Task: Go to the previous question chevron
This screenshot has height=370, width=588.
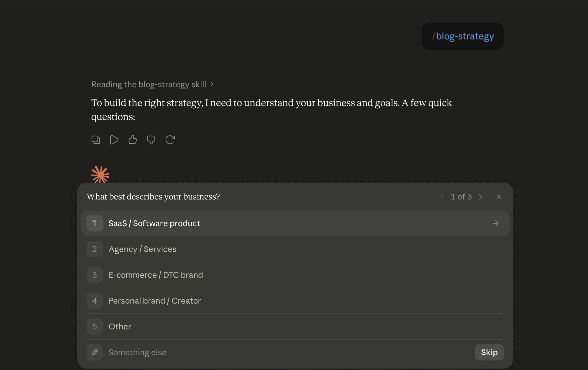Action: click(442, 197)
